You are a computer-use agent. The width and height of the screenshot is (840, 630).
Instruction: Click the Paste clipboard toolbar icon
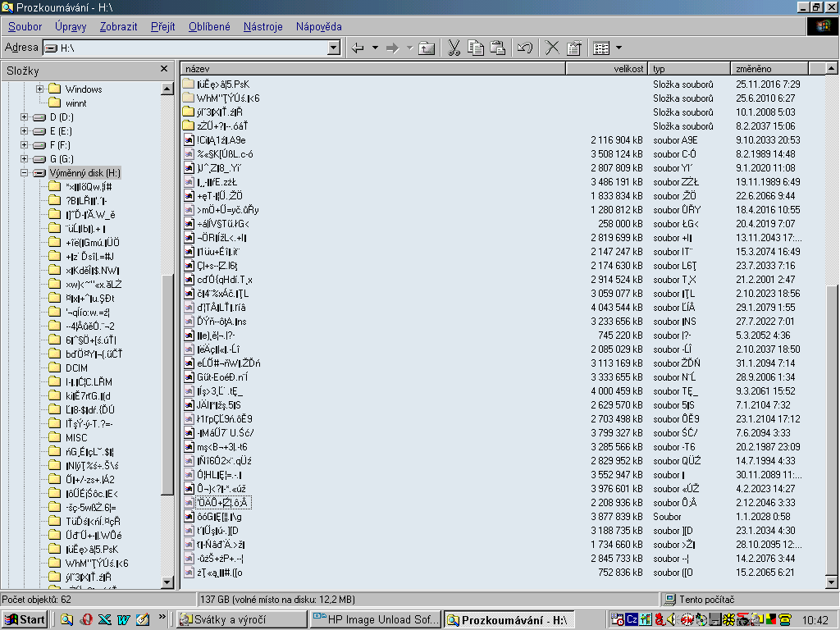(498, 48)
